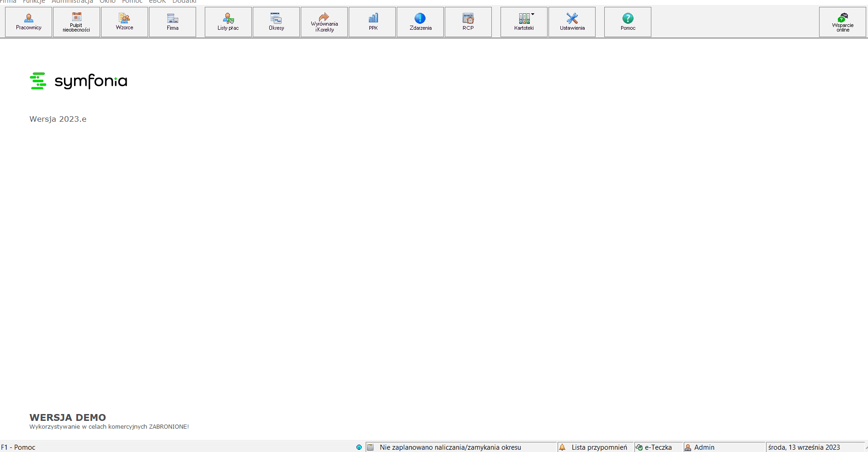Open the Administracja menu
Screen dimensions: 868x452
tap(72, 1)
